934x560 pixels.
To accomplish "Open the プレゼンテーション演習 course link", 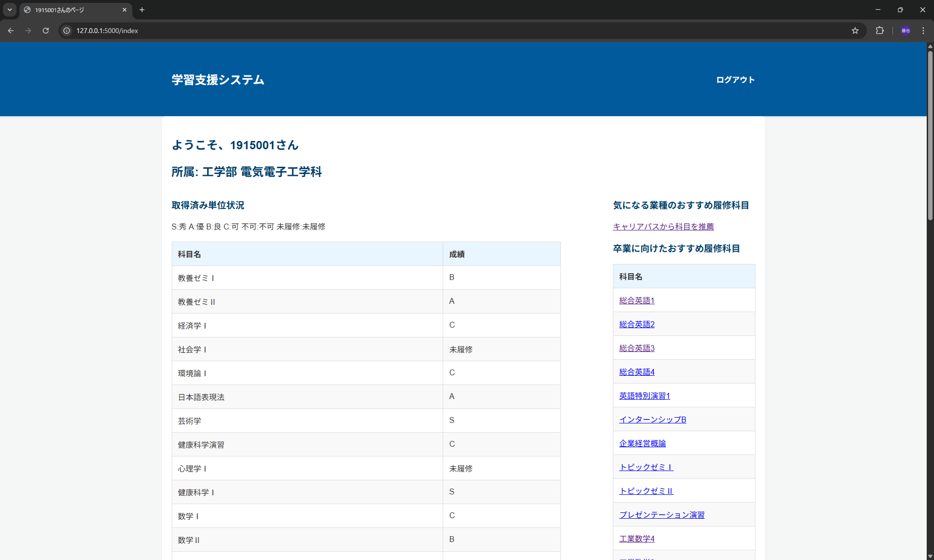I will 662,515.
